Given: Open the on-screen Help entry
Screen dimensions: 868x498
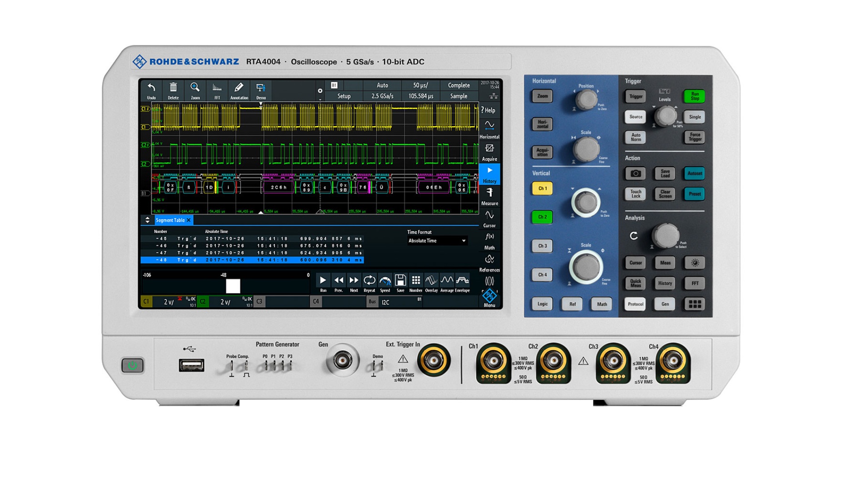Looking at the screenshot, I should (489, 110).
